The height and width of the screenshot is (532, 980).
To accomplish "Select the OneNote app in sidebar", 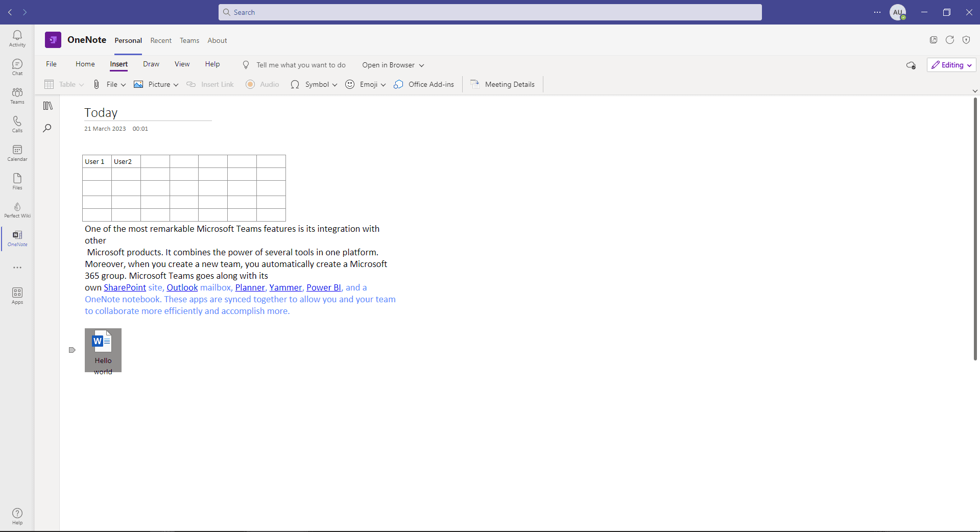I will [17, 238].
